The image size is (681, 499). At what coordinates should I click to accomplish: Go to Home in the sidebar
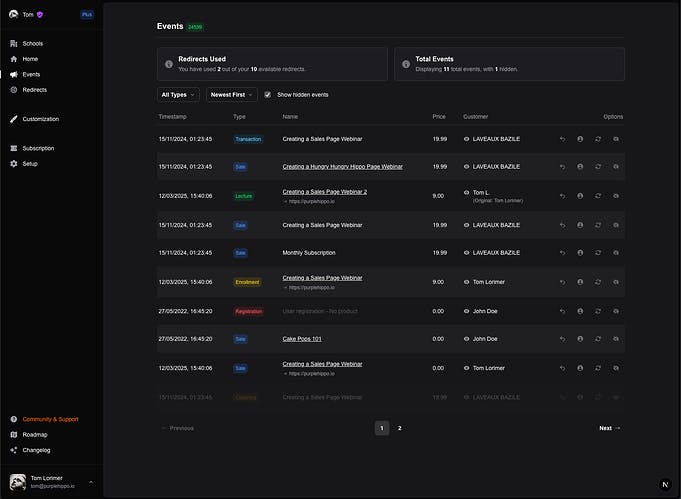[x=24, y=59]
